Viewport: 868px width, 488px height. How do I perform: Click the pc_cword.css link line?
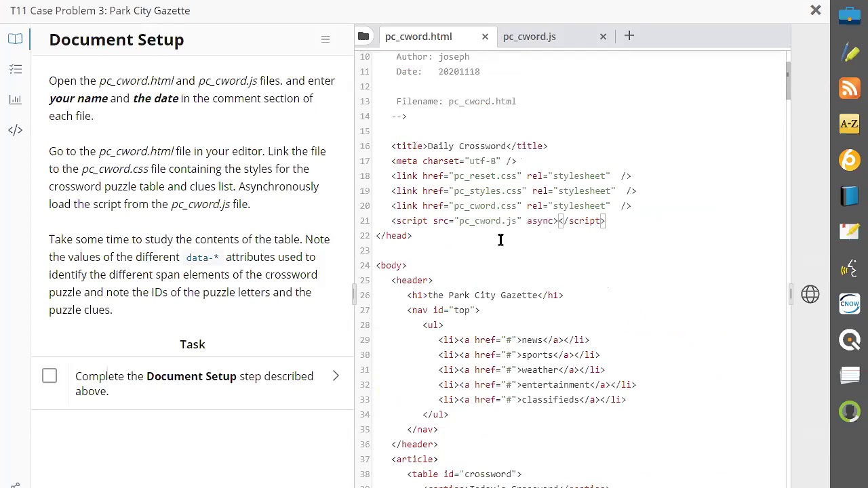(511, 206)
